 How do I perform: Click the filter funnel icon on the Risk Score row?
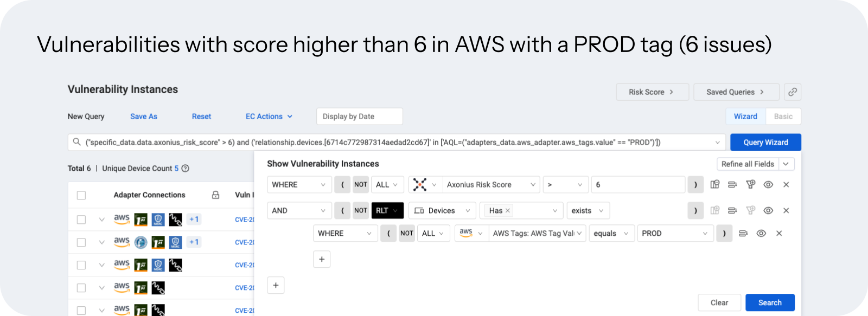(x=750, y=185)
